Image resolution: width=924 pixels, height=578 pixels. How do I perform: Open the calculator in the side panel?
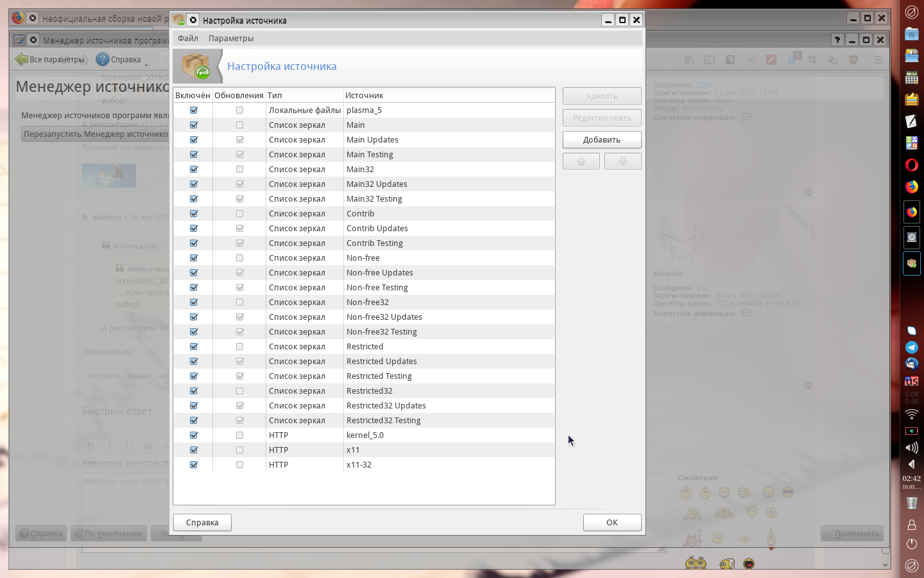[911, 78]
